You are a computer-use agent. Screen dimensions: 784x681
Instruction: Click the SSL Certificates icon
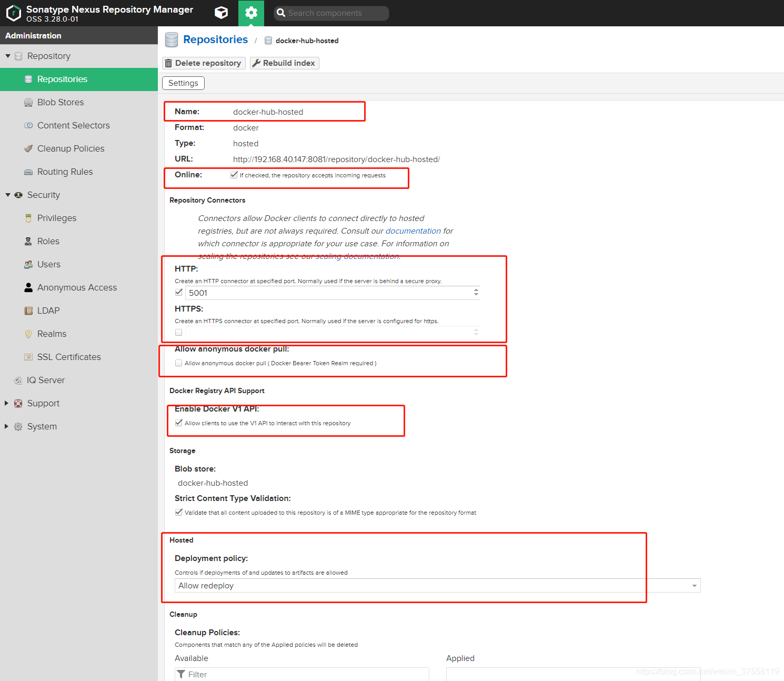tap(28, 357)
